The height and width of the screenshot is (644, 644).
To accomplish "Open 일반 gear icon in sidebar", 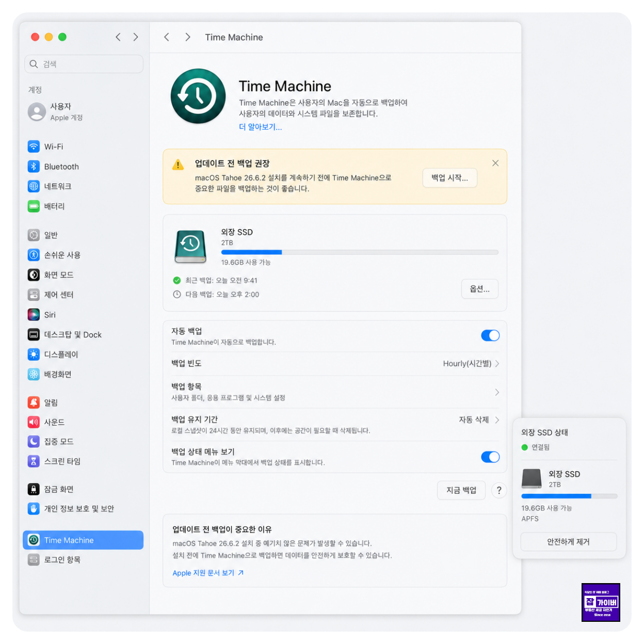I will (34, 235).
